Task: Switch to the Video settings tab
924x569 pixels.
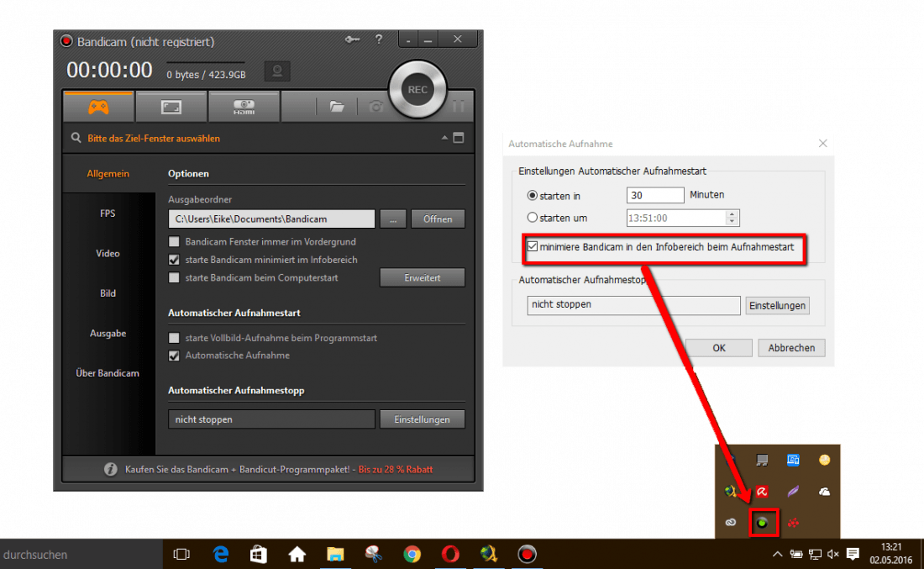Action: (108, 253)
